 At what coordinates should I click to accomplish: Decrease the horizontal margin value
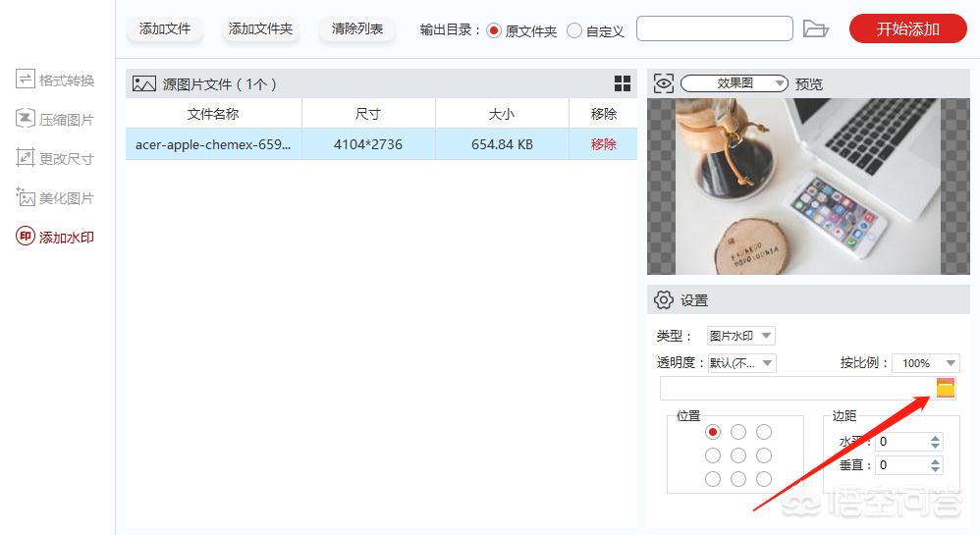point(935,446)
